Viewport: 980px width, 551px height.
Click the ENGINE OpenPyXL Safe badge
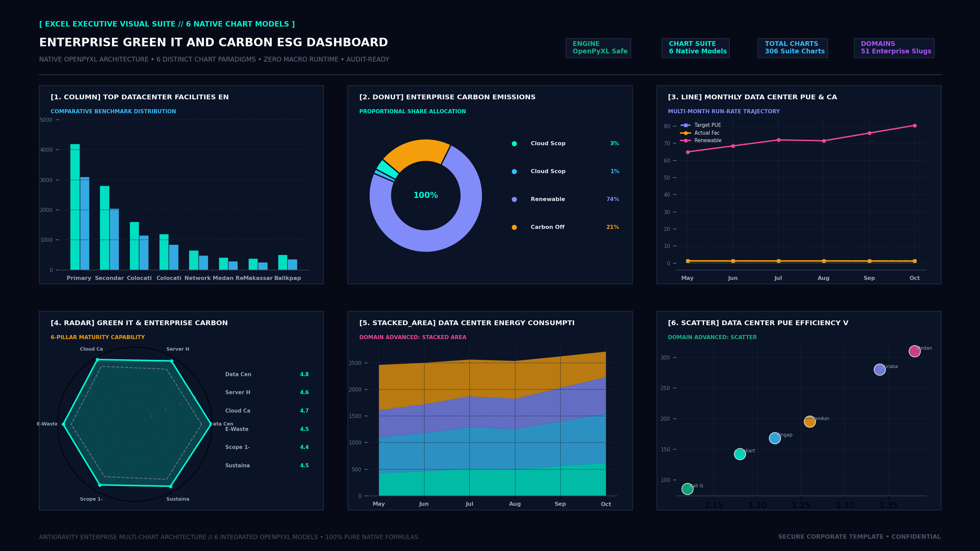598,48
